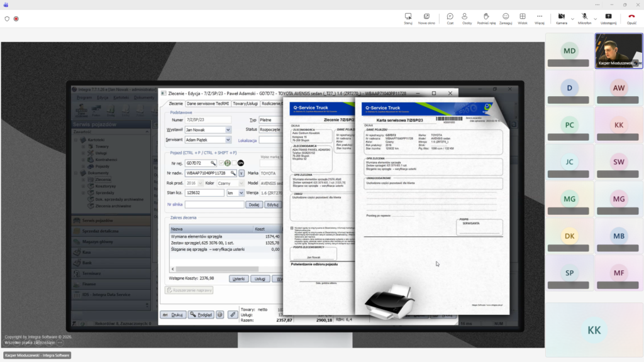
Task: Show participants via the Osoby icon
Action: point(467,17)
